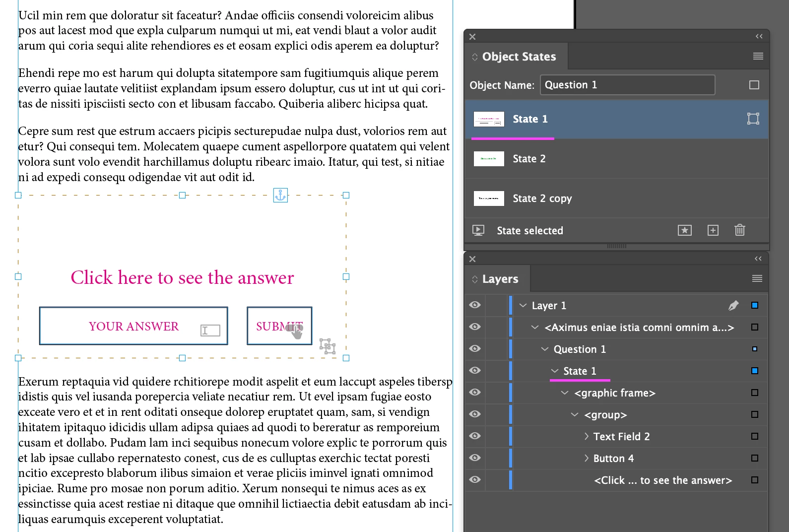Toggle checkbox next to Object Name field

pyautogui.click(x=754, y=85)
